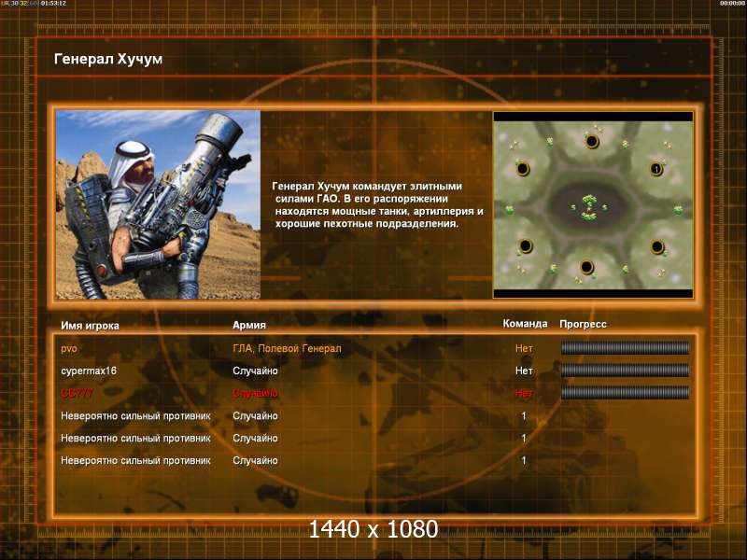Click the description 'Генерал Хучум командует элитными силами ГАО'
Viewport: 747px width, 560px height.
pos(377,204)
